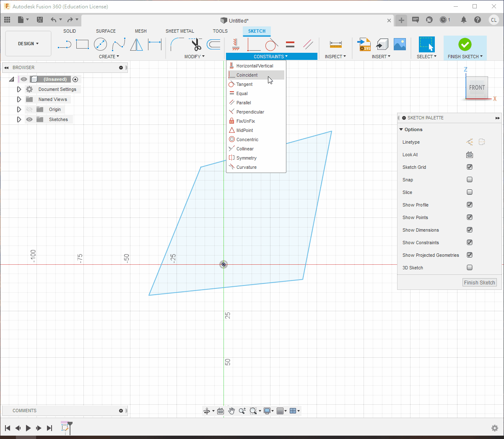Click the Insert SVG icon
This screenshot has height=439, width=504.
364,44
